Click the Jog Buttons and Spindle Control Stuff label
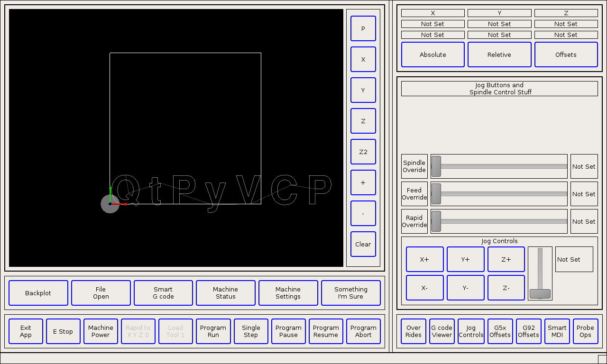 pos(499,89)
